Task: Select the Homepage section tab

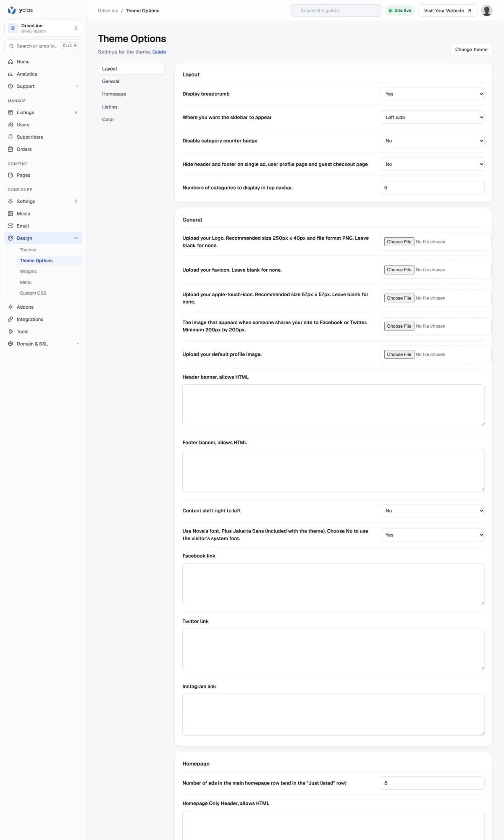Action: 131,94
